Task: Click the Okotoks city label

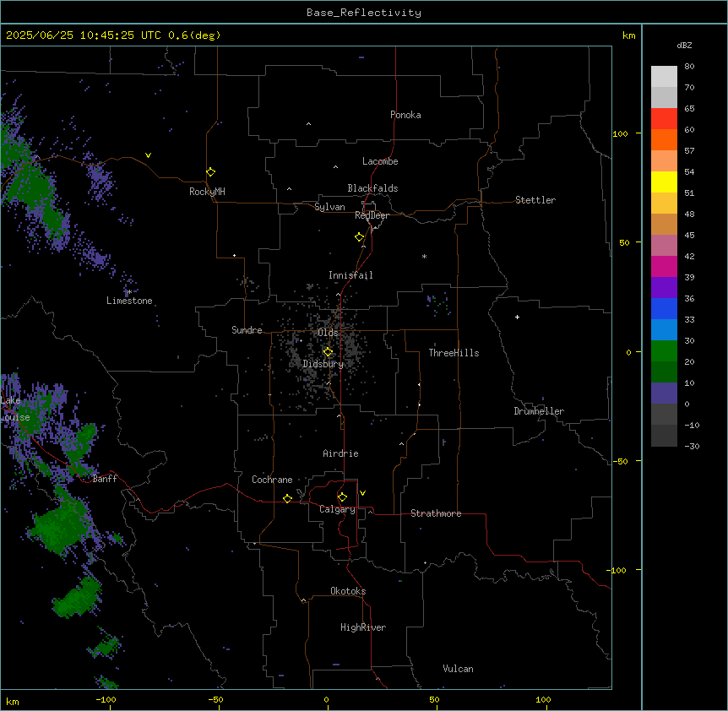Action: click(348, 591)
